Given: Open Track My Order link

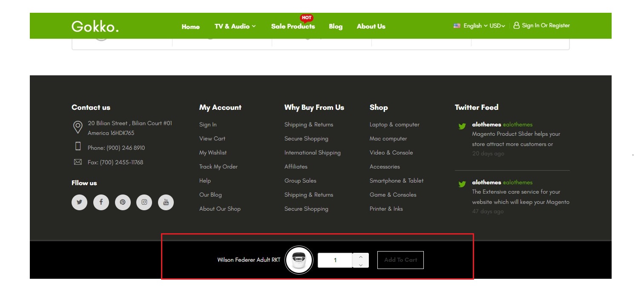Looking at the screenshot, I should 218,167.
